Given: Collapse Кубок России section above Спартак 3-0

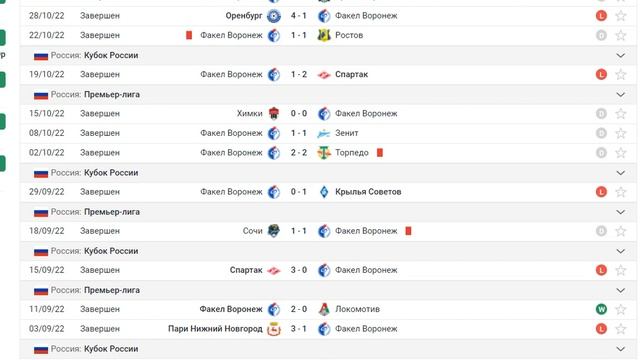Looking at the screenshot, I should coord(621,251).
